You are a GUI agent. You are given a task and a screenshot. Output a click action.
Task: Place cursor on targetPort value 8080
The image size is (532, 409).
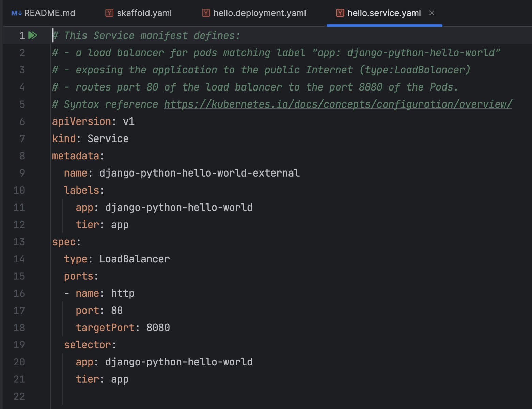pos(158,328)
